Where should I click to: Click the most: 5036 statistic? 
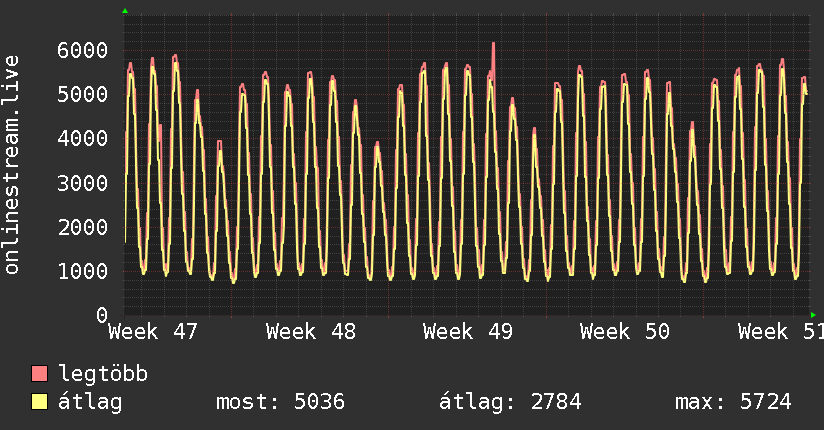click(280, 402)
